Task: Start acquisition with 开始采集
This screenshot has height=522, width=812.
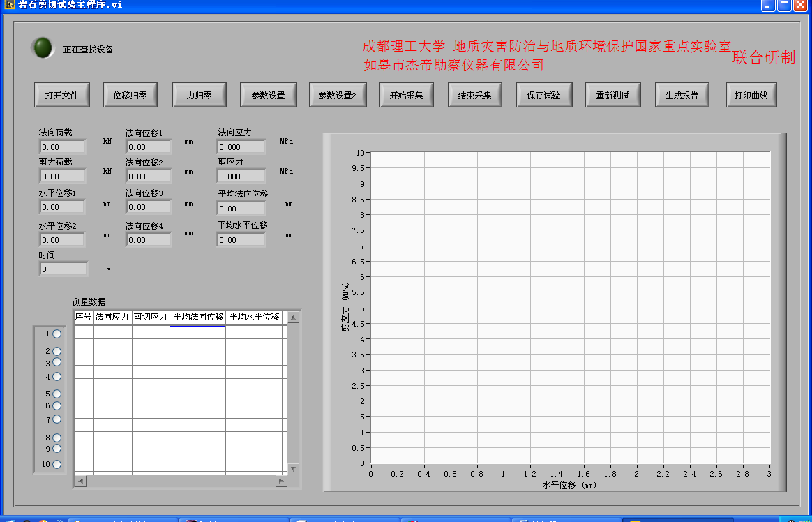Action: [406, 96]
